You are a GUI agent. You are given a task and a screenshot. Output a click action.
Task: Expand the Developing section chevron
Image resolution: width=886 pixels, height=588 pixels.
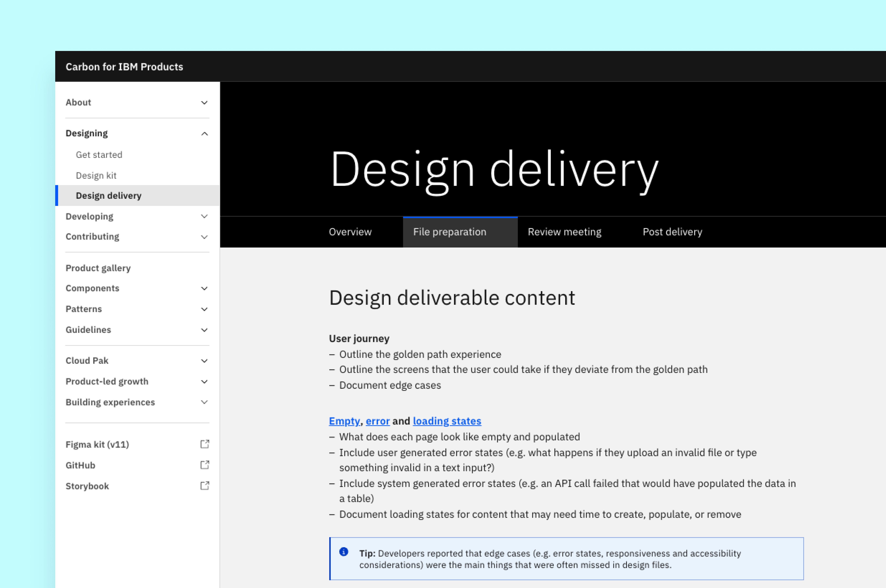(x=204, y=216)
